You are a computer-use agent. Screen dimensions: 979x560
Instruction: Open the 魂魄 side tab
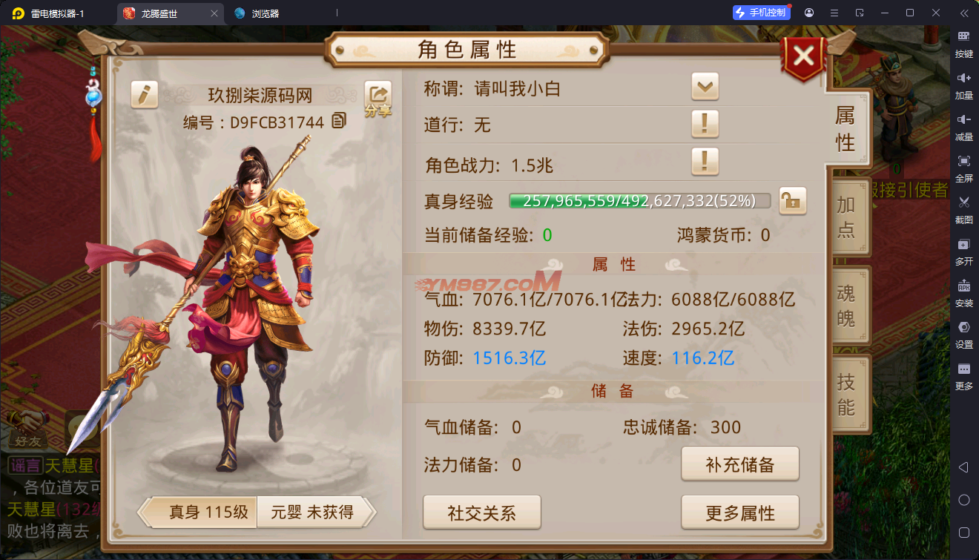[846, 306]
